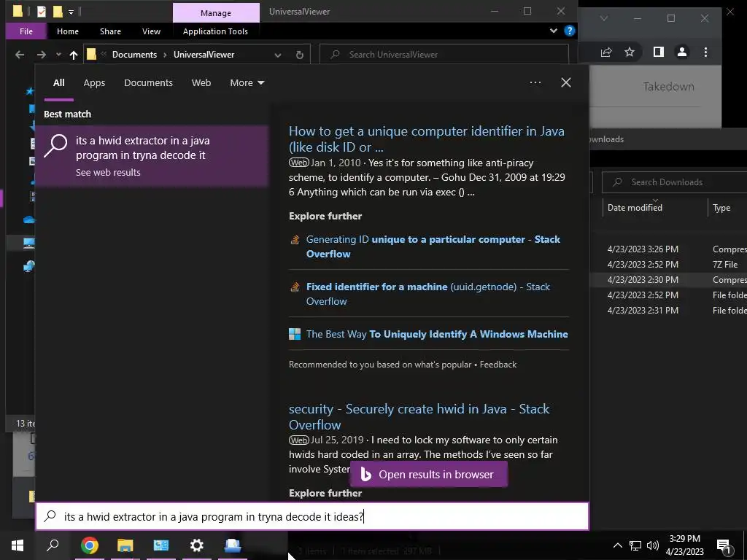Open the Chrome tab search chevron
This screenshot has width=747, height=560.
tap(603, 18)
